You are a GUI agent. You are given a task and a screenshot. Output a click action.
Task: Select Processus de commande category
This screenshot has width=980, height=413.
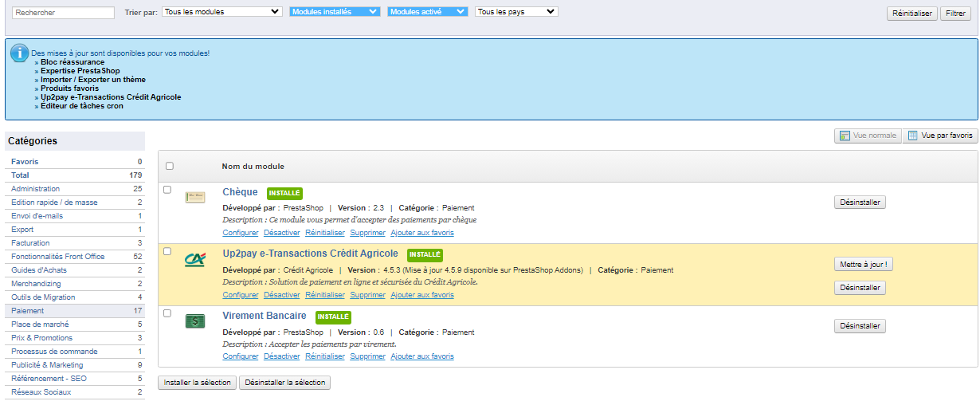[75, 352]
